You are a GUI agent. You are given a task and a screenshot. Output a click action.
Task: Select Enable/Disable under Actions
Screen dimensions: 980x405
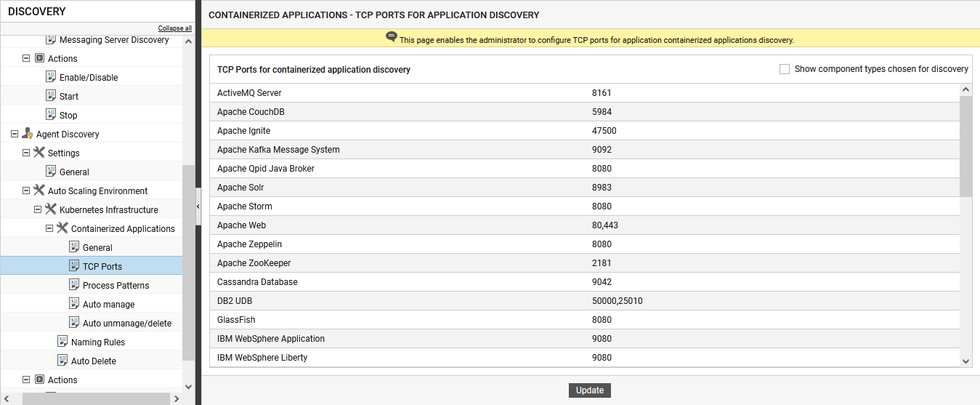(x=89, y=78)
